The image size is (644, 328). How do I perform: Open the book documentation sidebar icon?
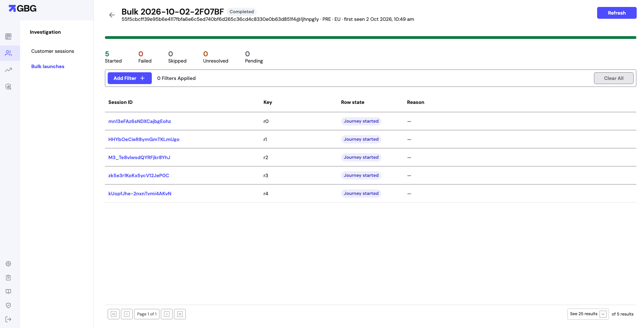pyautogui.click(x=8, y=292)
